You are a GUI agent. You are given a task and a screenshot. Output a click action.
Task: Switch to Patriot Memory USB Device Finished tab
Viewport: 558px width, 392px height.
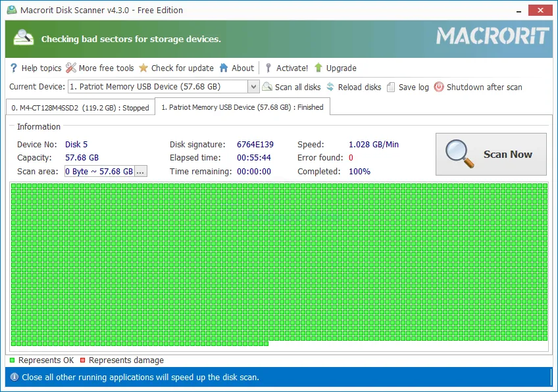(x=242, y=107)
